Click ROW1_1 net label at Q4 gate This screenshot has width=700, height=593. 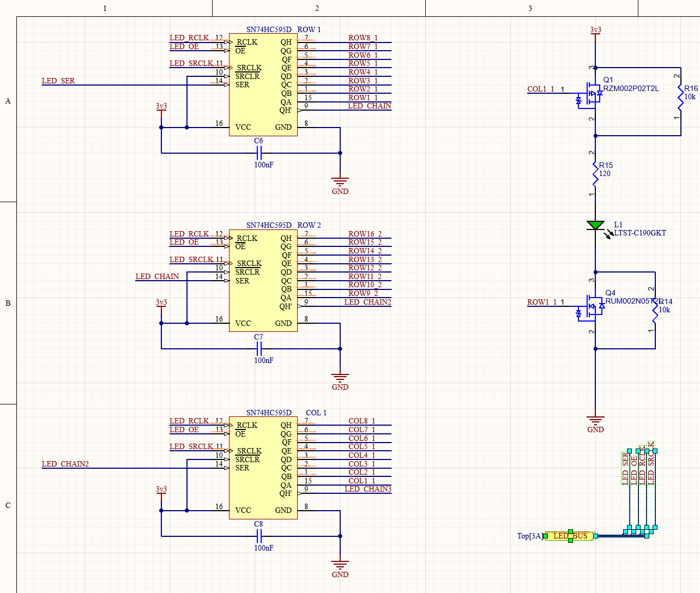pyautogui.click(x=542, y=302)
